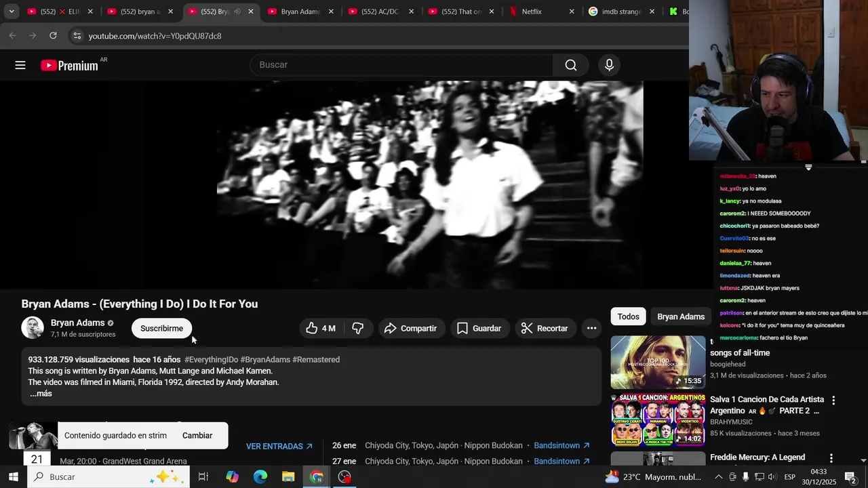This screenshot has height=488, width=868.
Task: Open options for Salva 1 Cancion video
Action: (833, 401)
